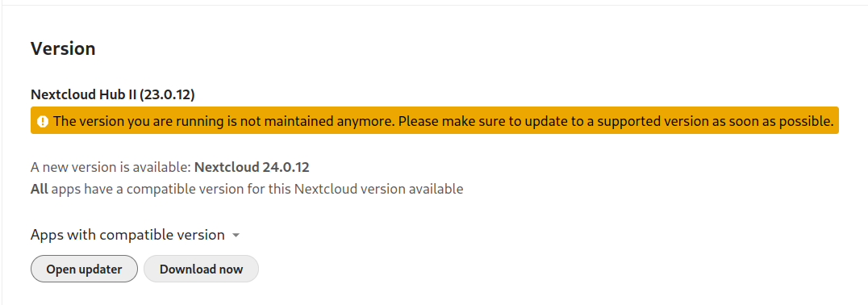
Task: Click the orange unmaintained version warning banner
Action: [x=435, y=121]
